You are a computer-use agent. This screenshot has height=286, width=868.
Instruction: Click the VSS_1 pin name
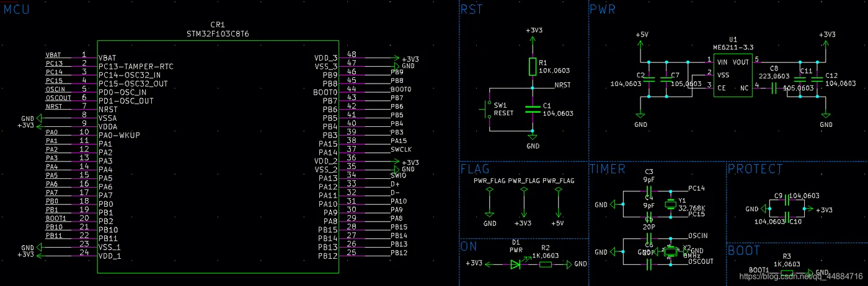pos(110,246)
